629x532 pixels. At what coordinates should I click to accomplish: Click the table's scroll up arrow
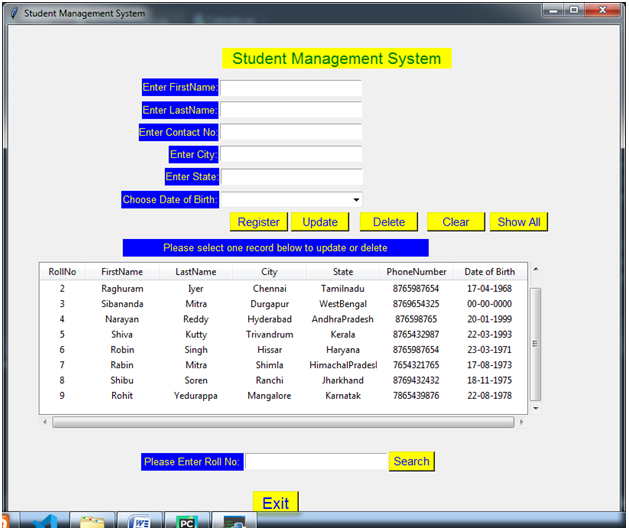[536, 269]
